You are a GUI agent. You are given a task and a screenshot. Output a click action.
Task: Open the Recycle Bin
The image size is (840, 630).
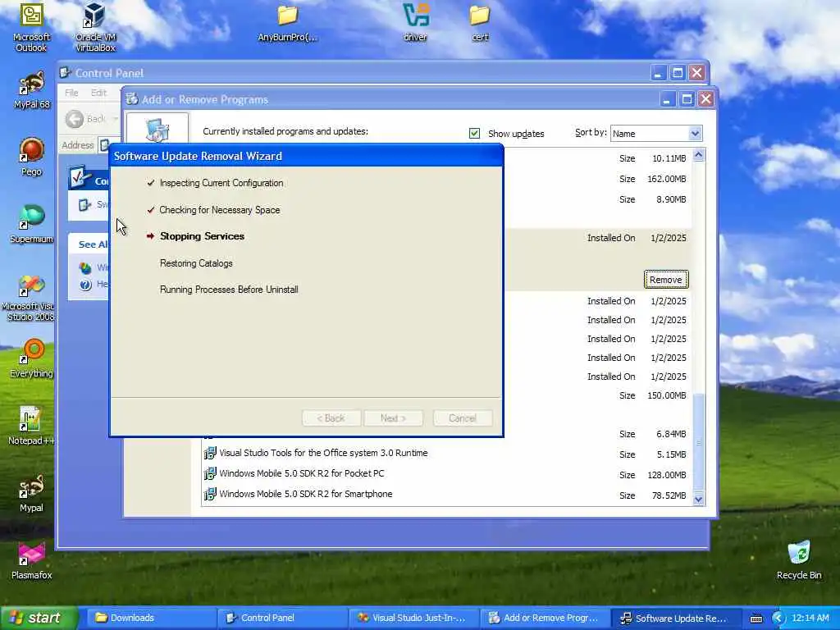click(799, 560)
